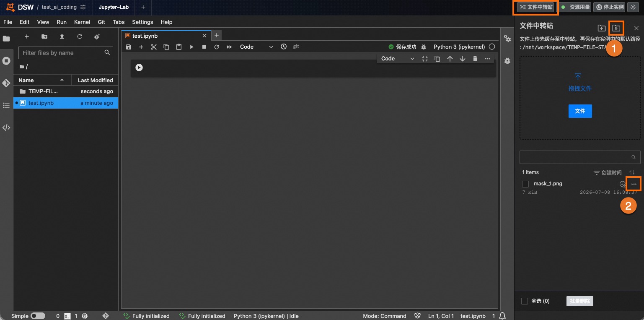Expand the 创建时间 sort dropdown
The image size is (644, 320).
[x=608, y=173]
